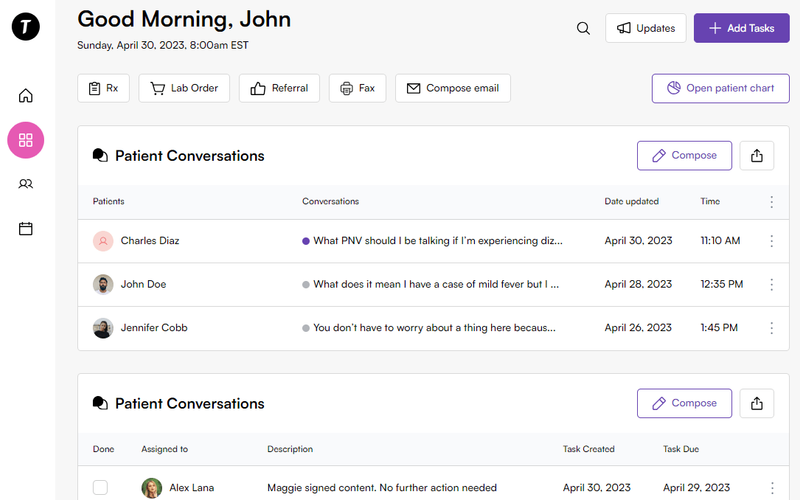Click Charles Diaz avatar icon

[103, 241]
